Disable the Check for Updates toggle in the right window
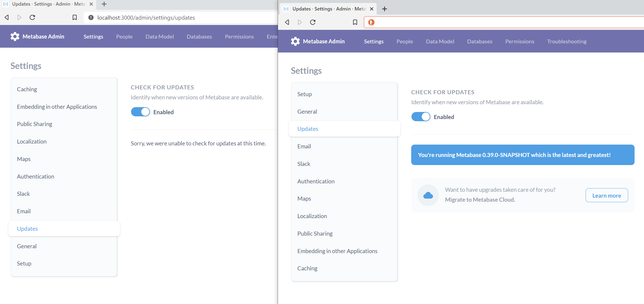Image resolution: width=644 pixels, height=304 pixels. (421, 117)
